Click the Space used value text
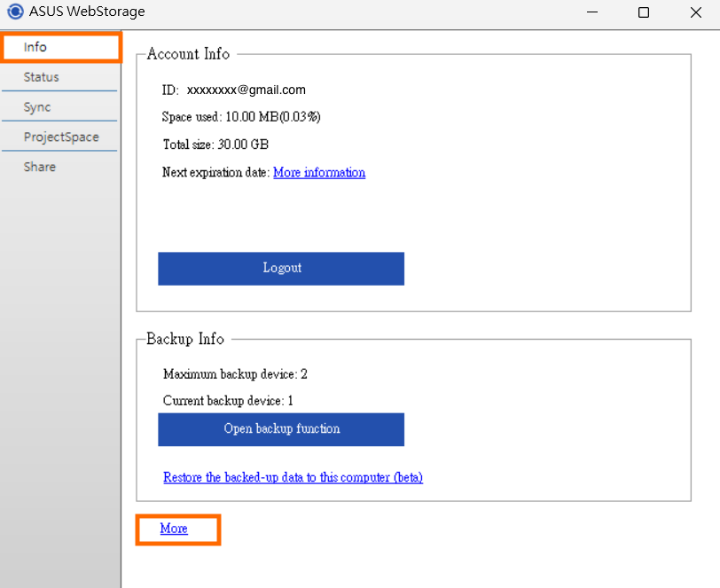The height and width of the screenshot is (588, 720). 273,117
